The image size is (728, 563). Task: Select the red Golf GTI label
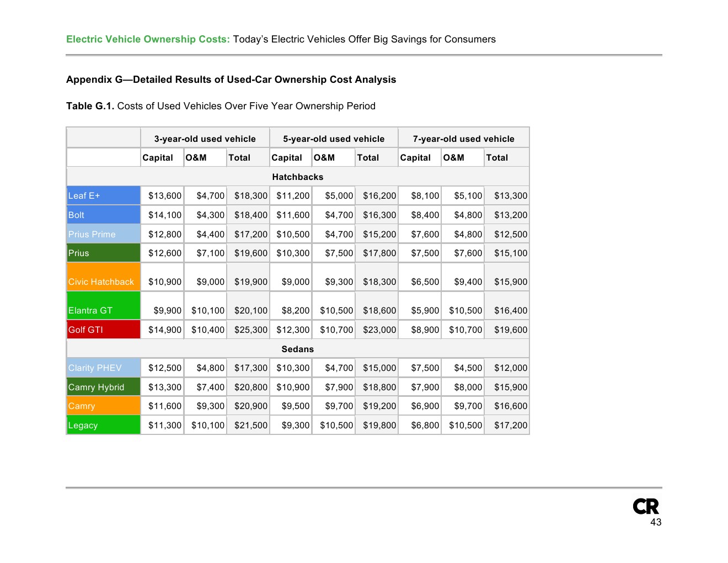click(x=103, y=330)
